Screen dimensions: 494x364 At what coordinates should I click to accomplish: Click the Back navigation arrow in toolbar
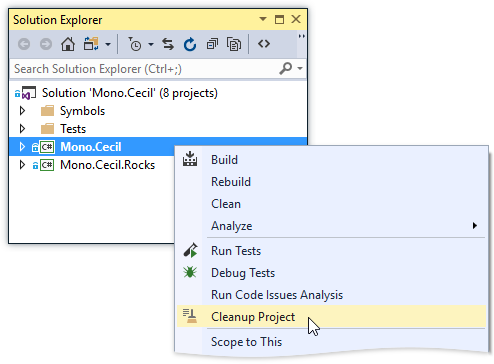(24, 44)
